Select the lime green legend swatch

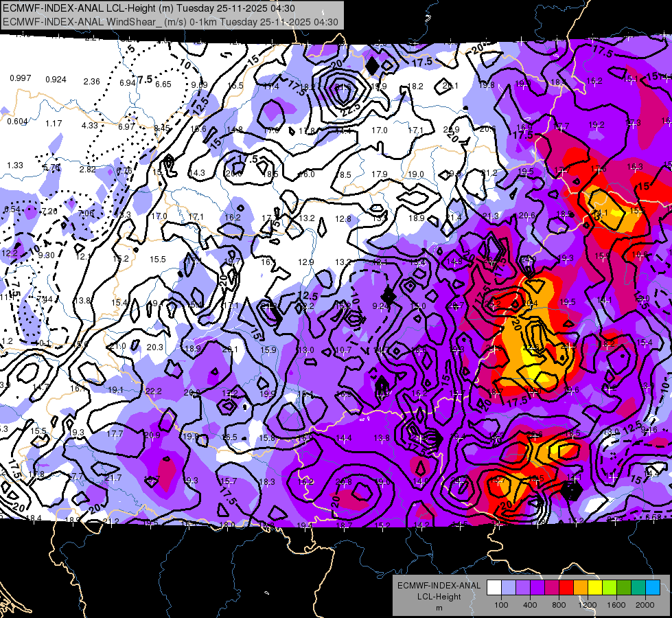[610, 587]
